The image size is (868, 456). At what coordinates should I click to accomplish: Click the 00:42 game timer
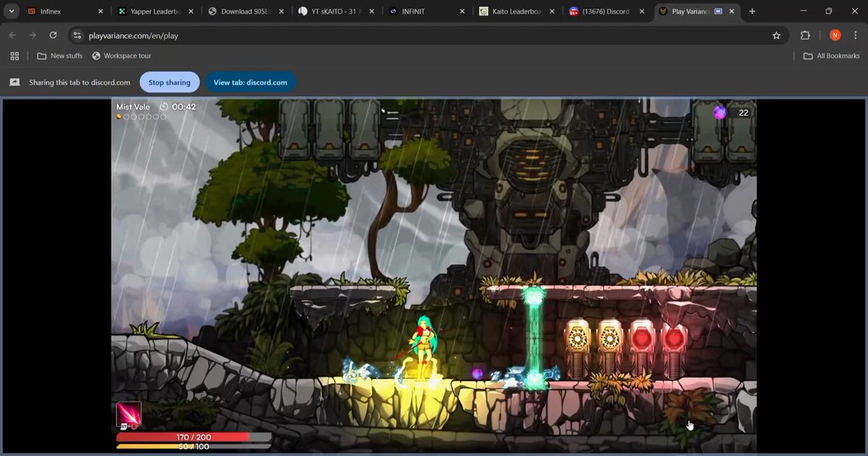(x=183, y=107)
